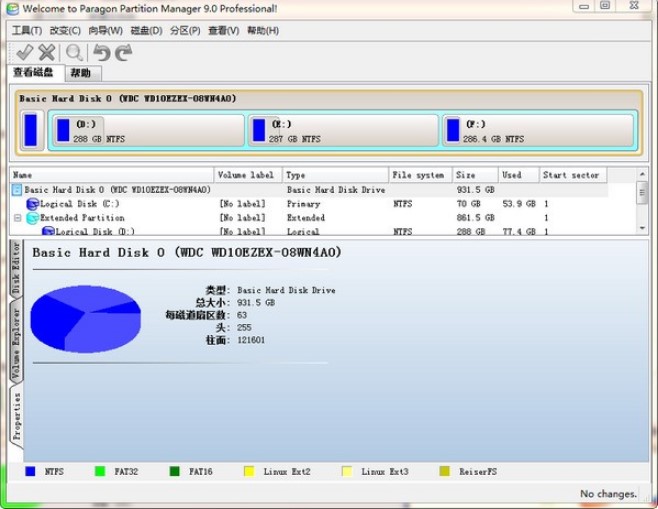
Task: Click the list scrollbar up arrow
Action: [642, 174]
